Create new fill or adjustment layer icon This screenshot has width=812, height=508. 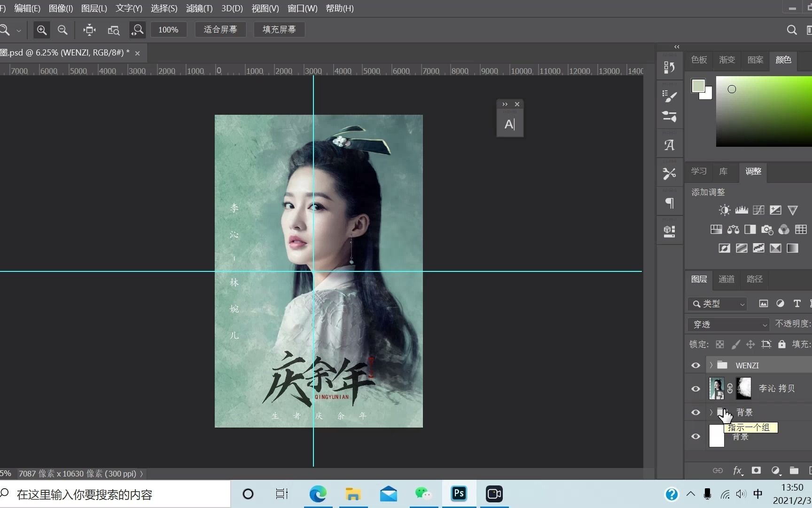point(775,470)
